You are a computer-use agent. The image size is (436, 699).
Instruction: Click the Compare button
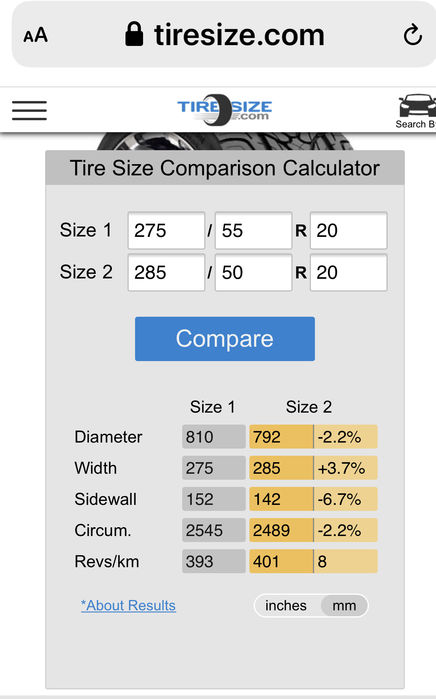tap(225, 339)
